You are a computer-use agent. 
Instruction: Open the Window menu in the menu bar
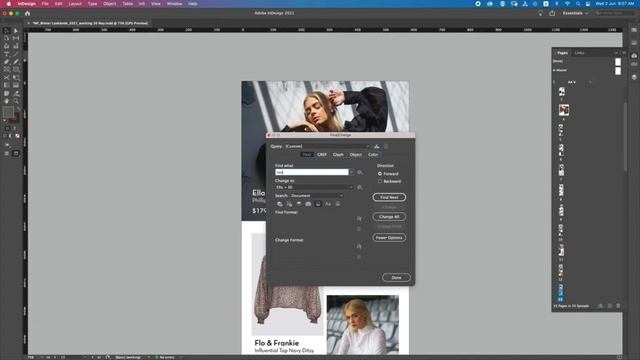(174, 4)
